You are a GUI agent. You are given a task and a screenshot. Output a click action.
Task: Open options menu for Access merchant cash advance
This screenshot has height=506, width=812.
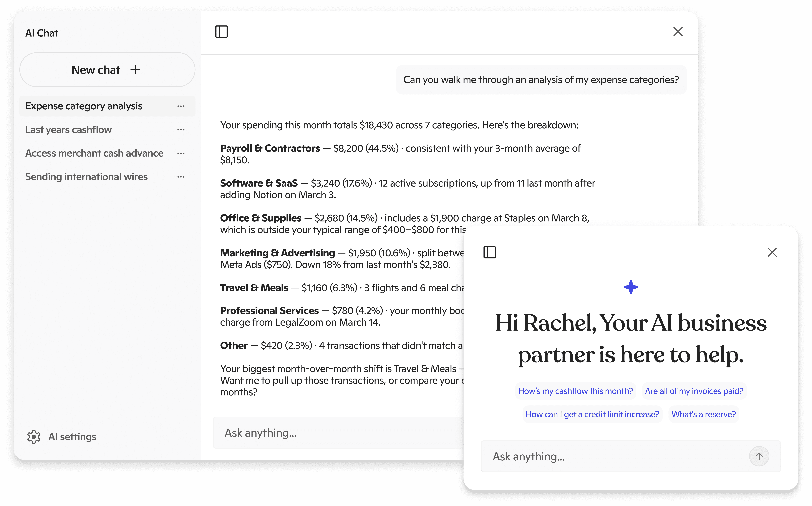click(x=181, y=153)
